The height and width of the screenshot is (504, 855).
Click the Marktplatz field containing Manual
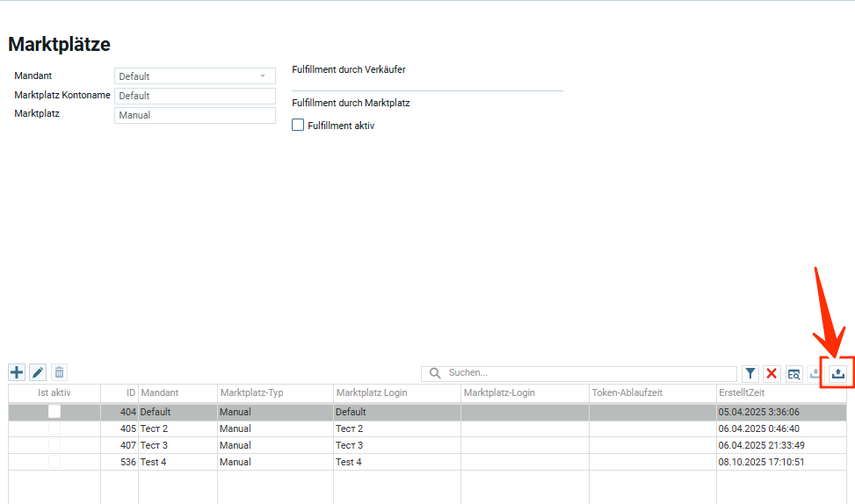[x=195, y=115]
